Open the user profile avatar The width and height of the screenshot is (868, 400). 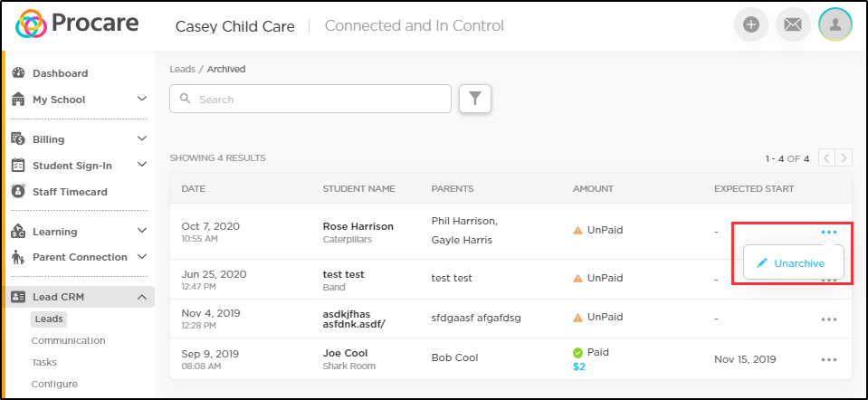tap(835, 25)
